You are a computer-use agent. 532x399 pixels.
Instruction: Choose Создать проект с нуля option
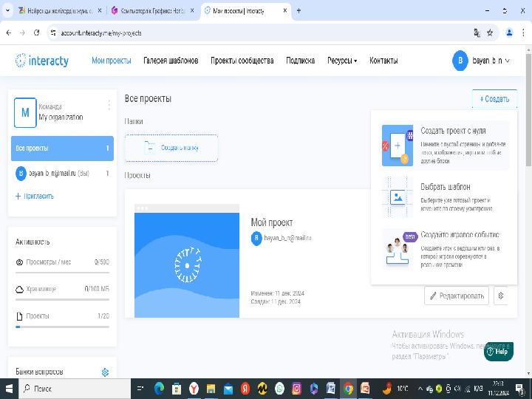pyautogui.click(x=445, y=146)
